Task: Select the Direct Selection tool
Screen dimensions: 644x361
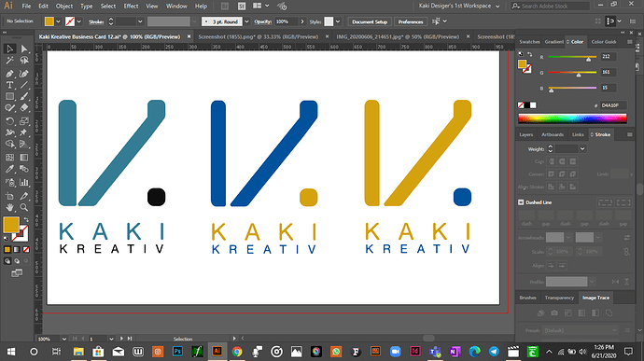Action: pyautogui.click(x=24, y=49)
